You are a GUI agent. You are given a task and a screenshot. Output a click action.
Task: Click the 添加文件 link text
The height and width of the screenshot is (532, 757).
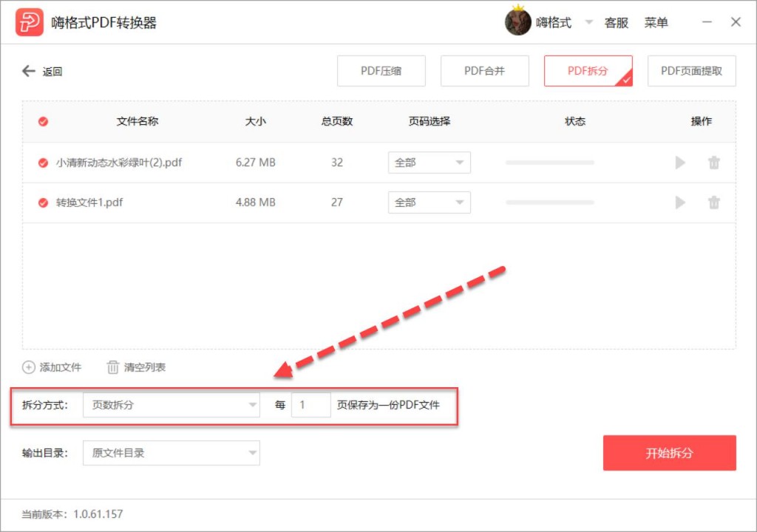click(x=61, y=367)
